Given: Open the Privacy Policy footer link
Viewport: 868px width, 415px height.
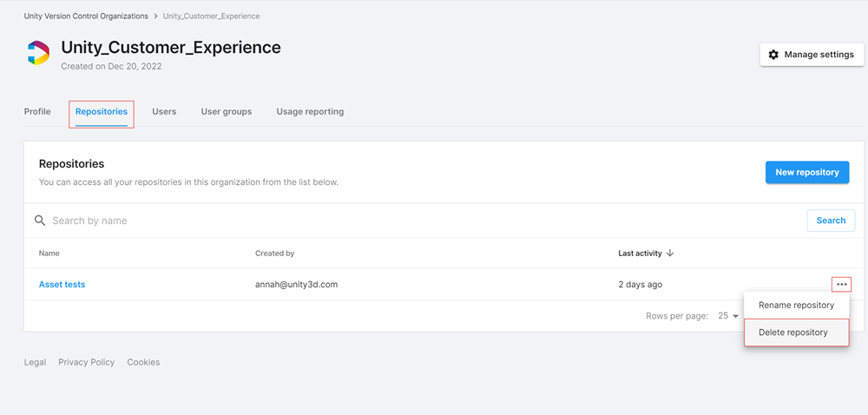Looking at the screenshot, I should pyautogui.click(x=86, y=362).
